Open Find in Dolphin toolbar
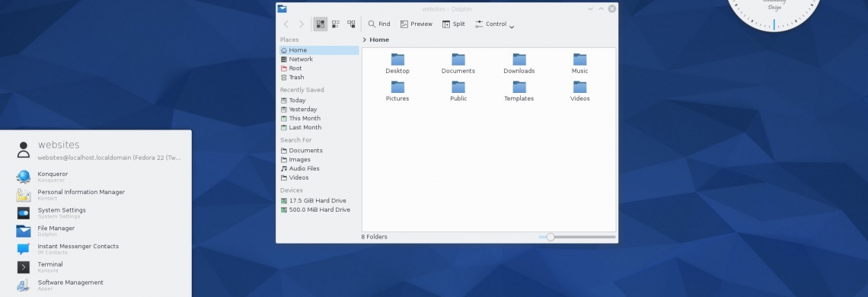The height and width of the screenshot is (297, 868). coord(379,24)
